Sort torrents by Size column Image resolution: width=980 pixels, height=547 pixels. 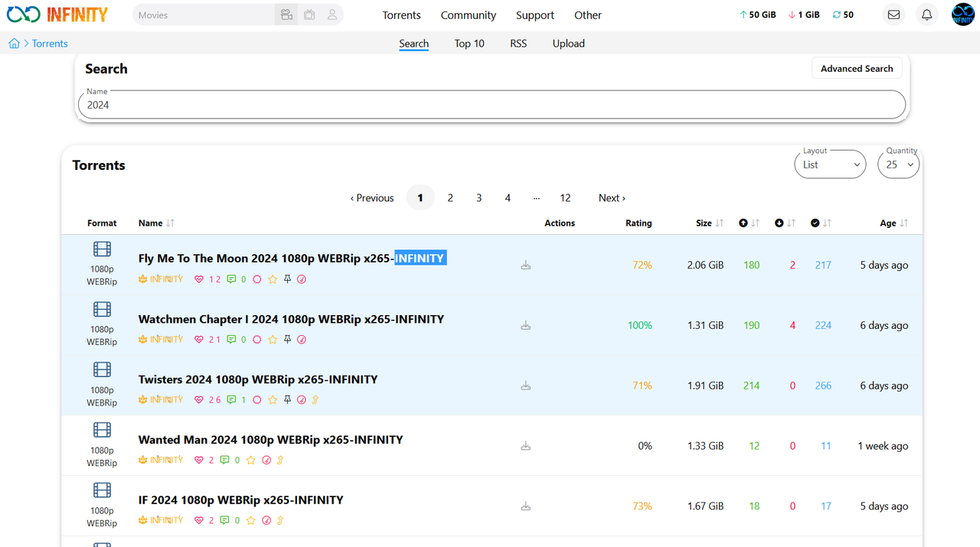click(x=710, y=223)
